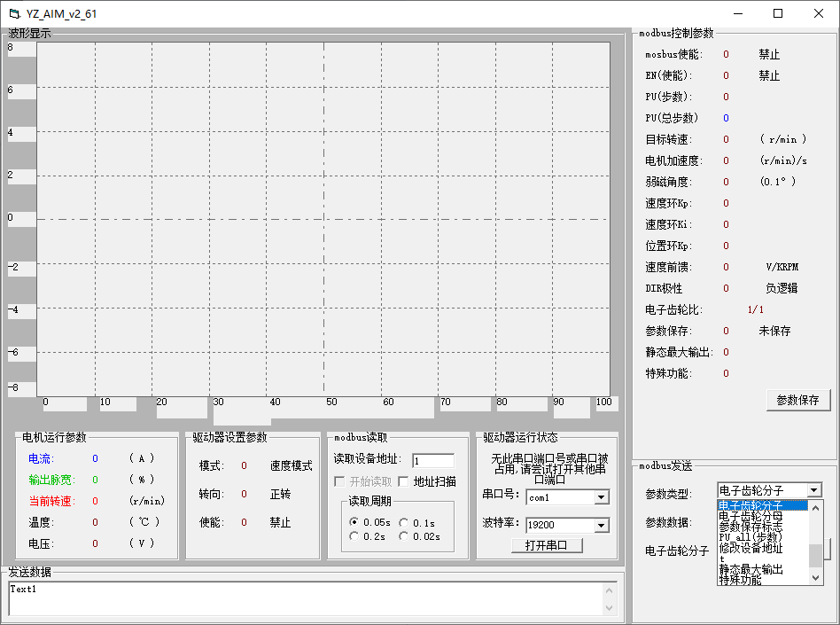Click the 发送数据 box scroll down arrow
840x625 pixels.
point(609,608)
